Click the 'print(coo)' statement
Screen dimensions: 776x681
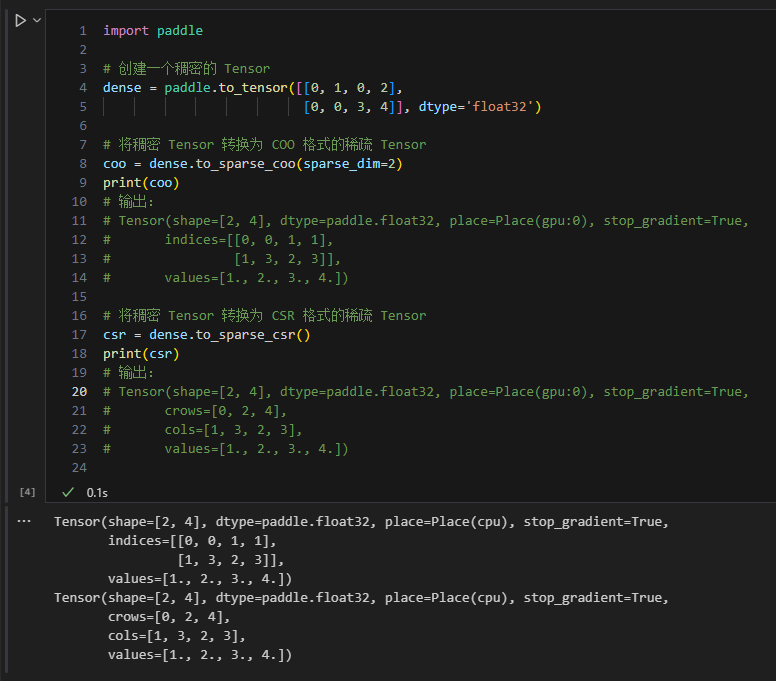point(141,183)
